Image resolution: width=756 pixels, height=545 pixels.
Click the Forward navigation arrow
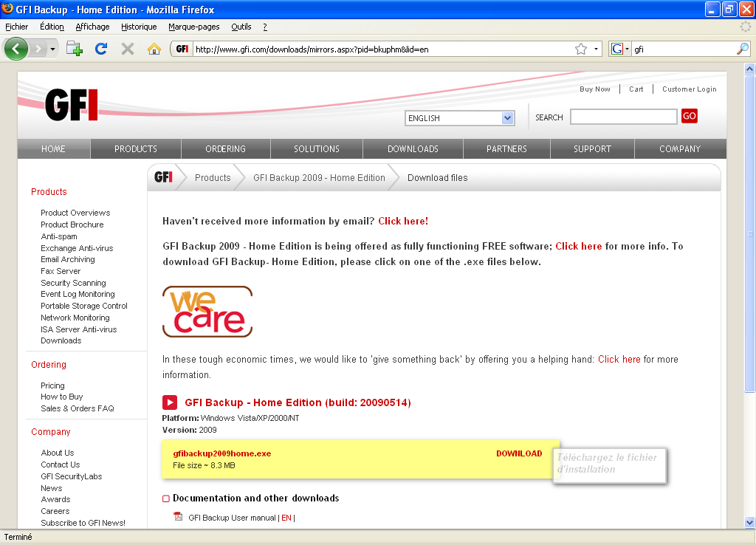38,49
